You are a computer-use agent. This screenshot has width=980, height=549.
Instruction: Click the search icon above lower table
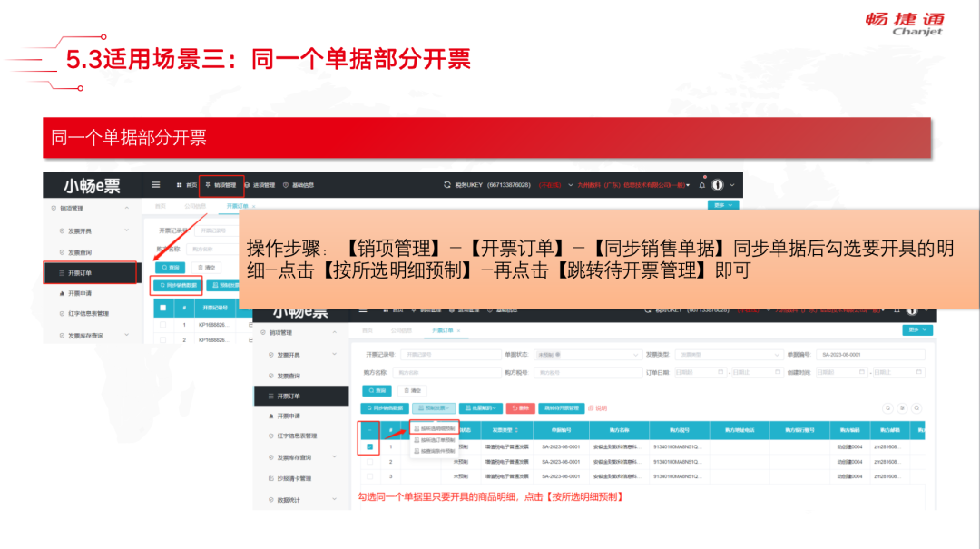(916, 408)
